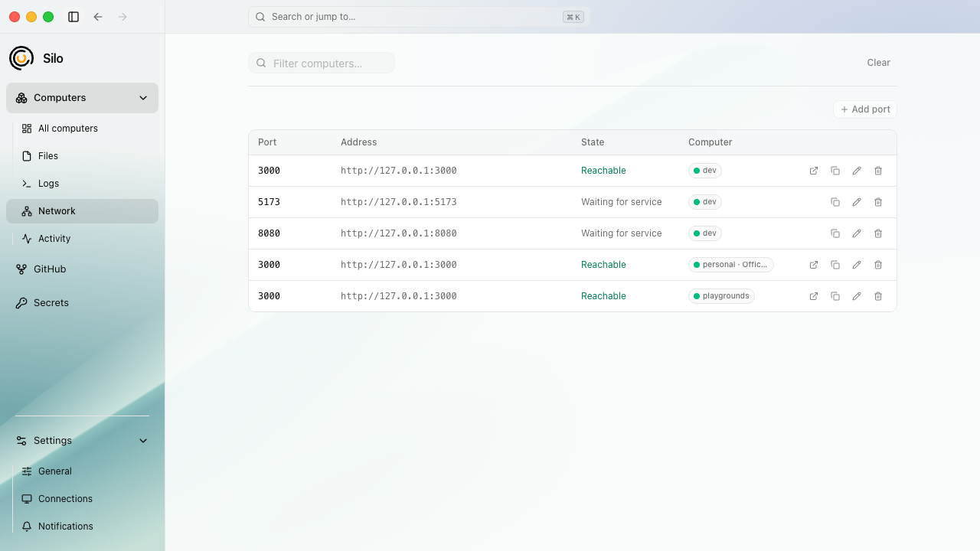Screen dimensions: 980x551
Task: Edit the port 5173 entry
Action: (857, 202)
